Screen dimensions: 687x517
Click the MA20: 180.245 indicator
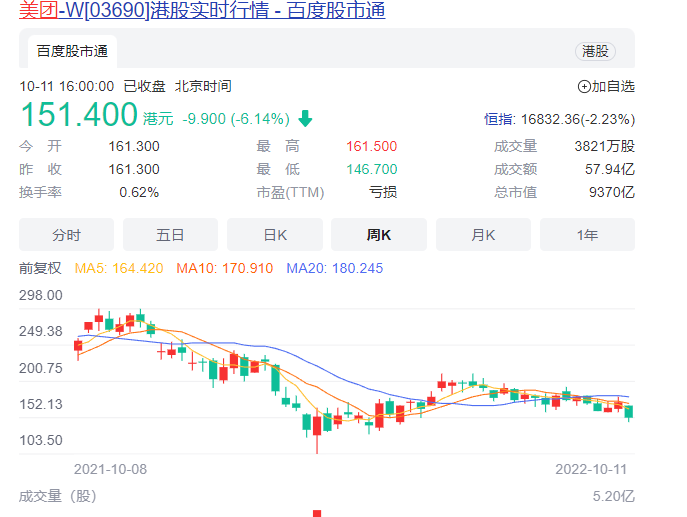coord(335,268)
